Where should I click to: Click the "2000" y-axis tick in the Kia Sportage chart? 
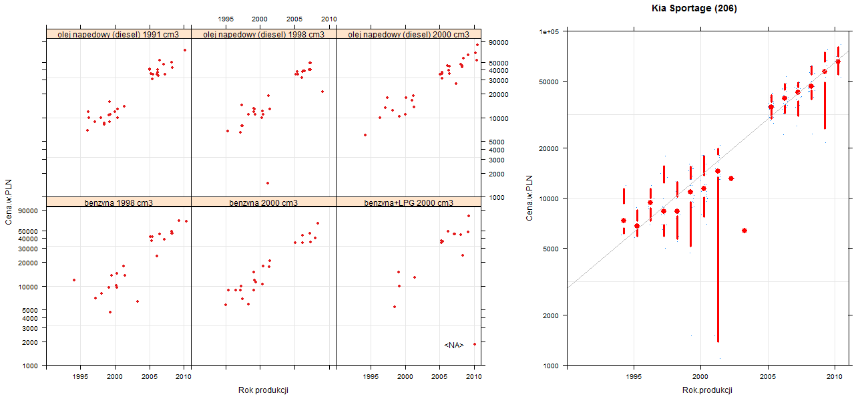[551, 315]
